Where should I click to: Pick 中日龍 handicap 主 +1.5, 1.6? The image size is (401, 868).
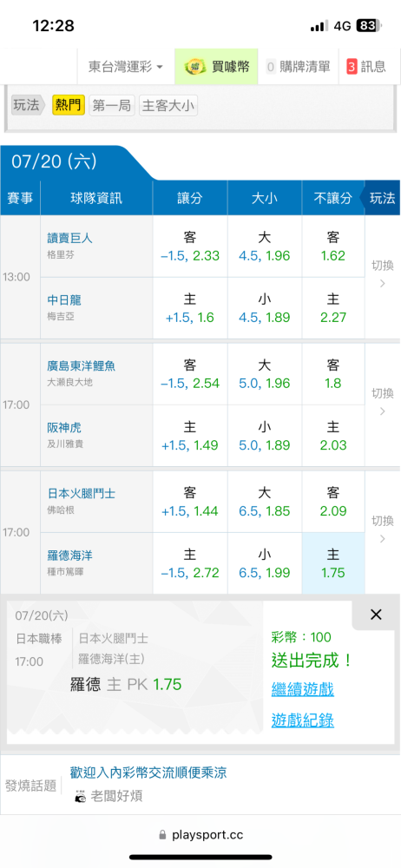click(190, 308)
